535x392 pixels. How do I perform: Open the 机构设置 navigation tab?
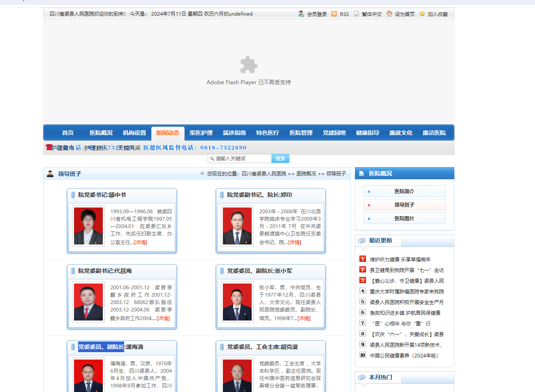(134, 133)
